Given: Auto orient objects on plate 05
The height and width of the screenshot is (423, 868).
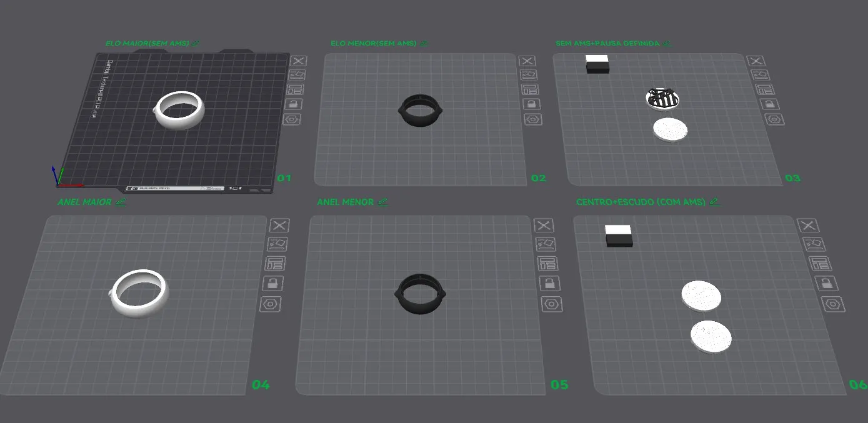Looking at the screenshot, I should point(546,244).
